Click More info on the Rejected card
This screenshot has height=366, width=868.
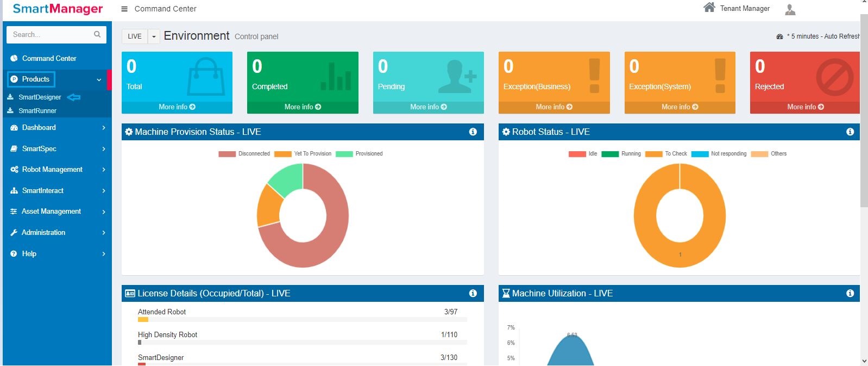point(805,107)
